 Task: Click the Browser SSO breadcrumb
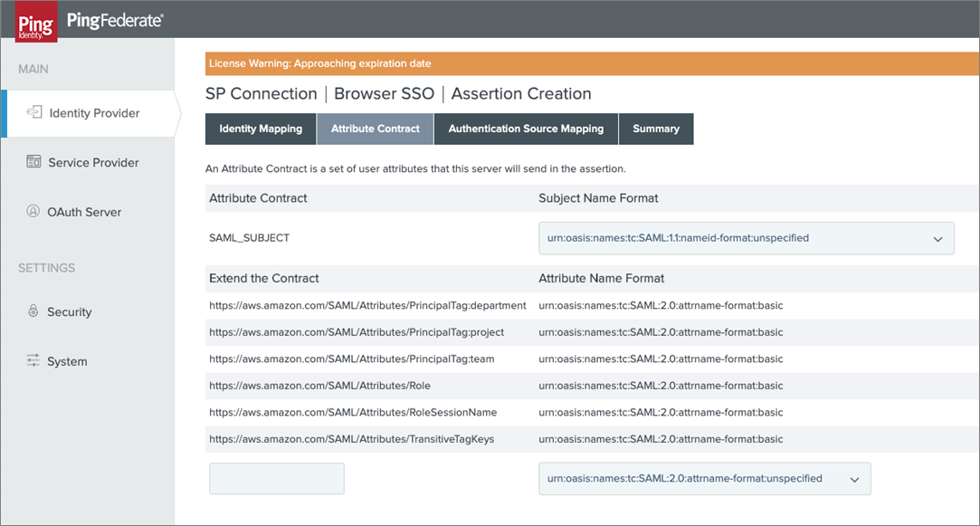(x=384, y=94)
